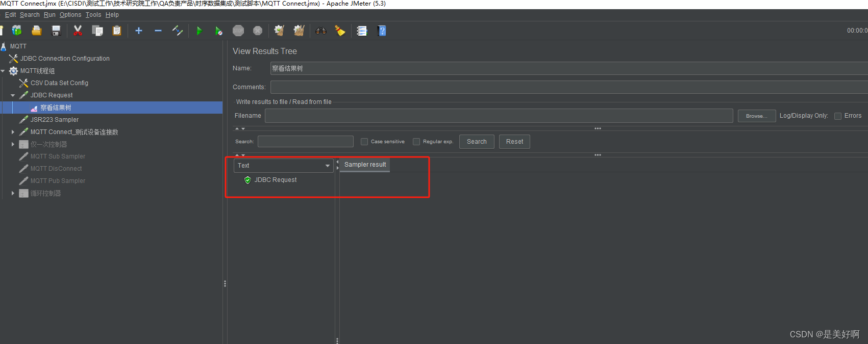Open the Templates toolbar icon
This screenshot has width=868, height=344.
pyautogui.click(x=17, y=31)
